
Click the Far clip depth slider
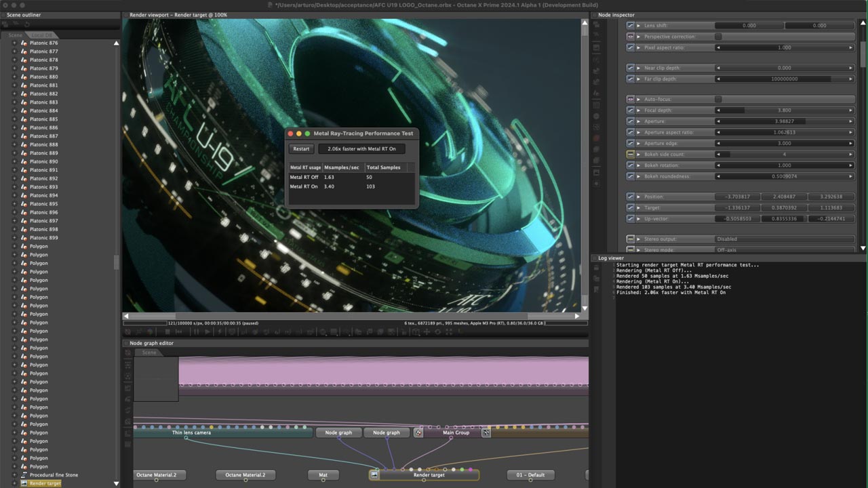[785, 79]
